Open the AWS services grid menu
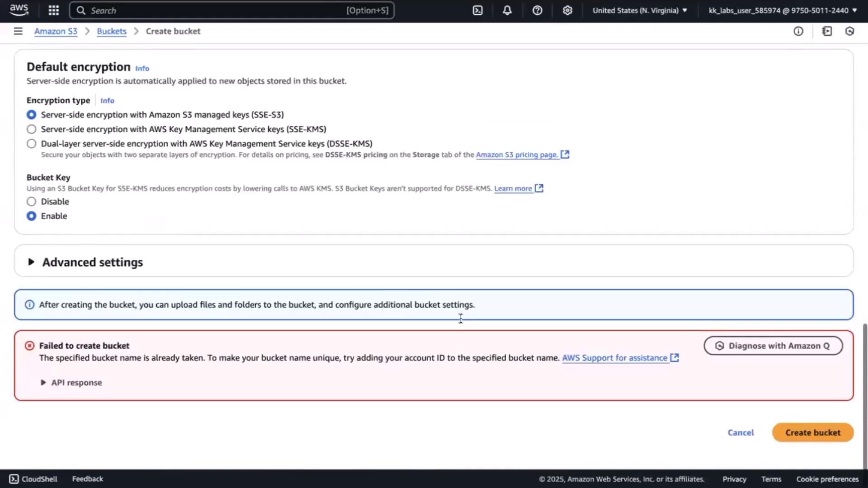Screen dimensions: 868x488 point(53,10)
